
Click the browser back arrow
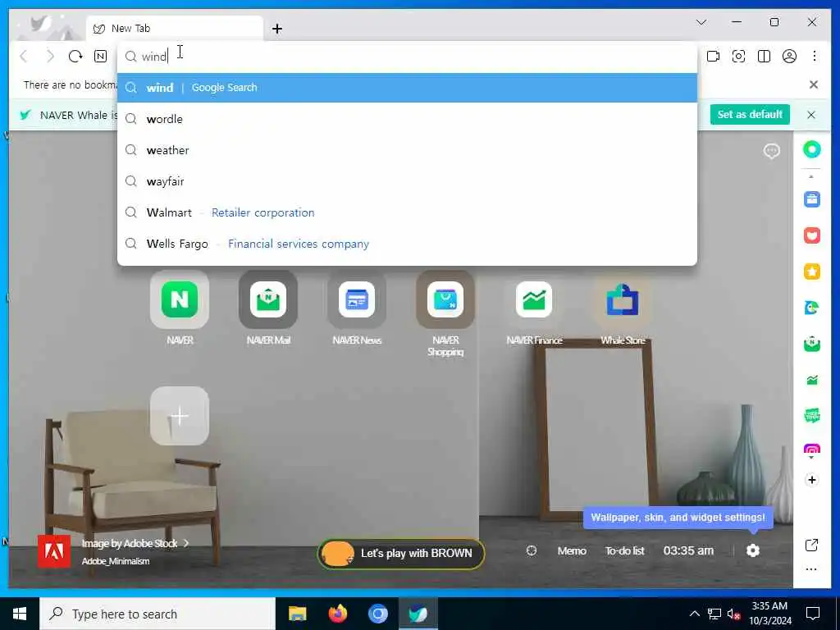(24, 57)
